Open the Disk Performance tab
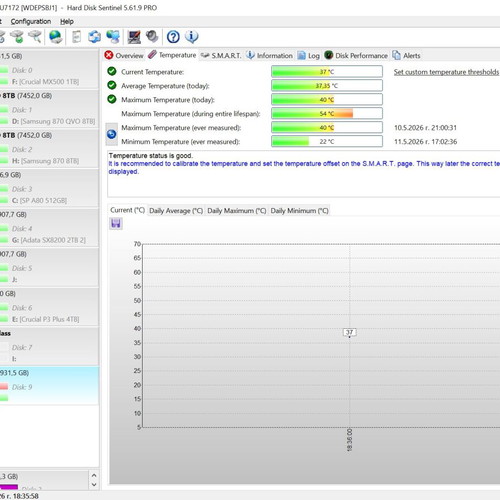The height and width of the screenshot is (500, 500). point(356,55)
